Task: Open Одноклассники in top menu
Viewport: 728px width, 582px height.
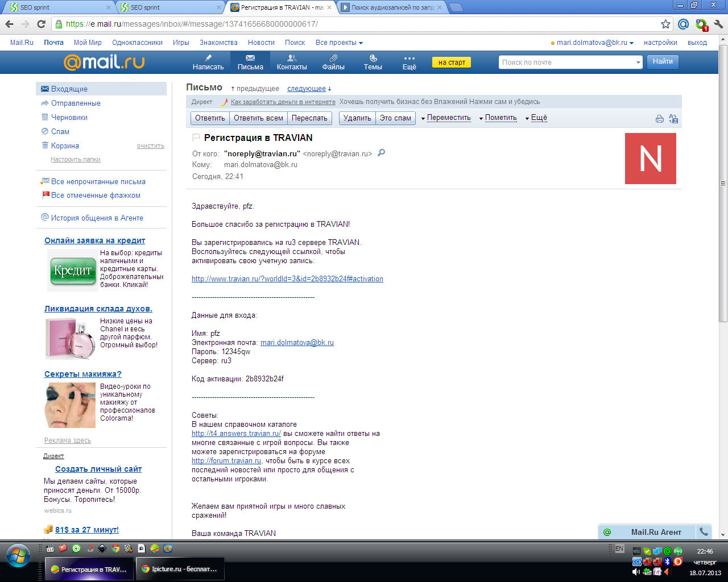Action: click(137, 43)
